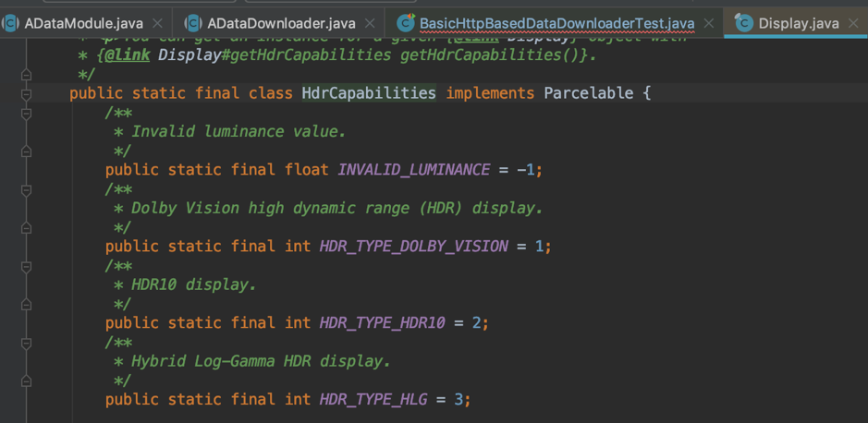Screen dimensions: 868x423
Task: Collapse the Dolby Vision comment fold marker
Action: (x=26, y=190)
